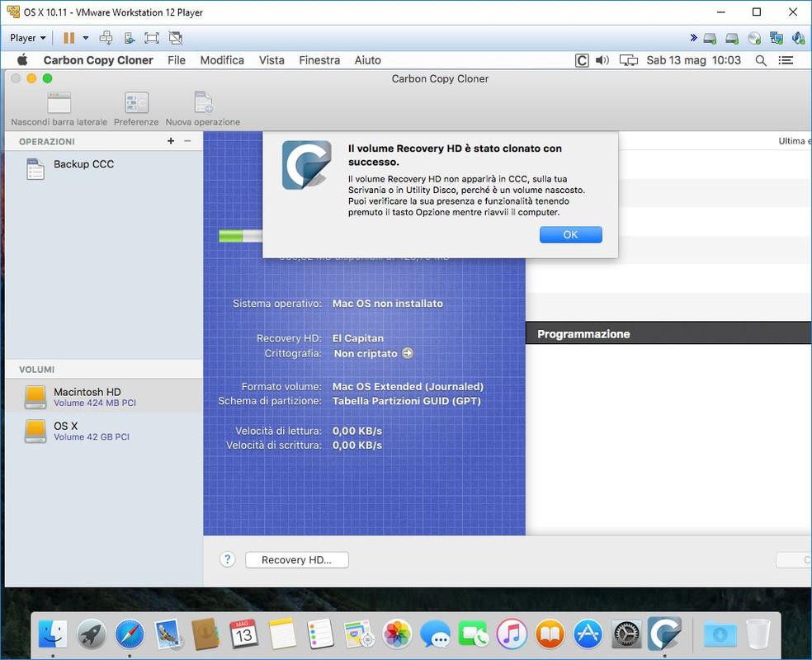
Task: Open the VMware Player dropdown menu
Action: tap(28, 38)
